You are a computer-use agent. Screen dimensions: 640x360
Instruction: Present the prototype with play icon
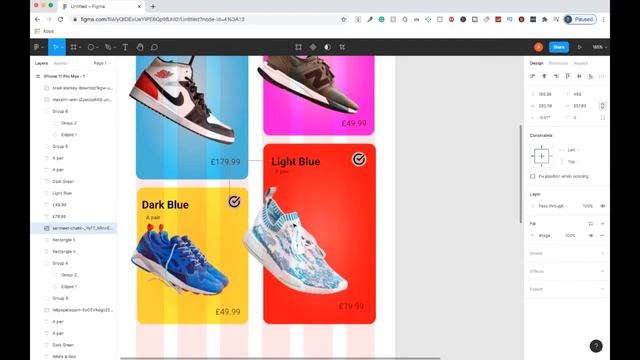tap(580, 47)
